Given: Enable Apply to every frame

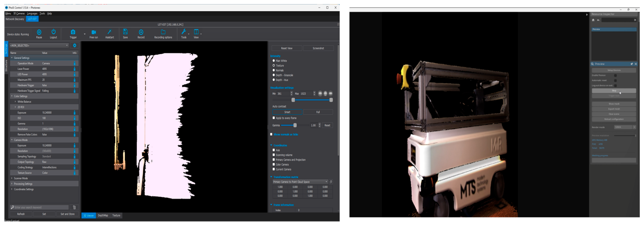Looking at the screenshot, I should [x=274, y=118].
